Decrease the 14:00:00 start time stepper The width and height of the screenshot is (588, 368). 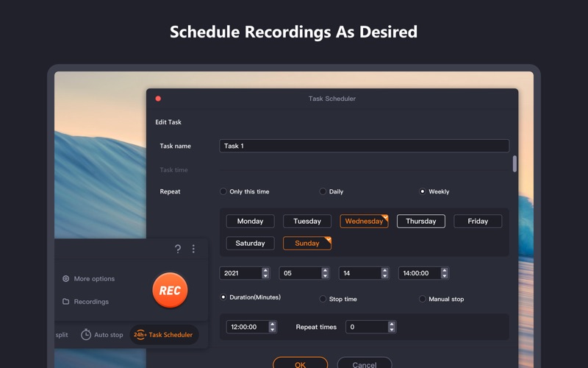[x=445, y=276]
